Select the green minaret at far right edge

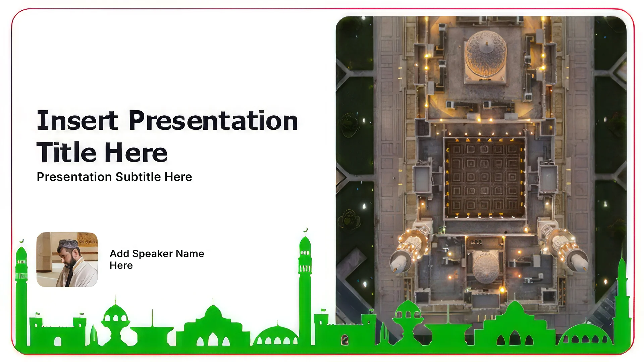coord(622,302)
